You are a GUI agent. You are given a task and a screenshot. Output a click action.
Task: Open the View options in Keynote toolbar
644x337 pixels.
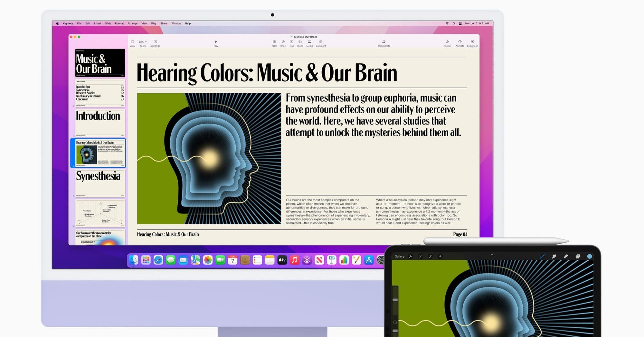point(132,43)
